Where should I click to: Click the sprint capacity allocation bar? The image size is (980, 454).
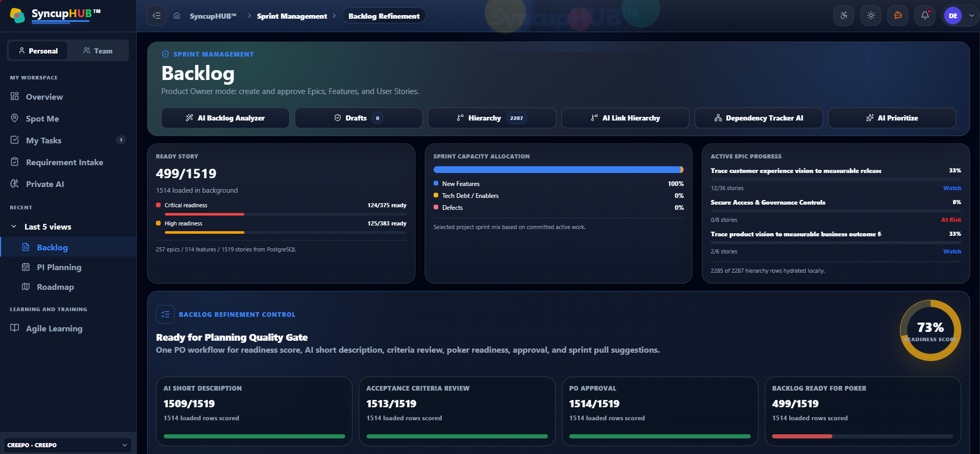point(558,169)
